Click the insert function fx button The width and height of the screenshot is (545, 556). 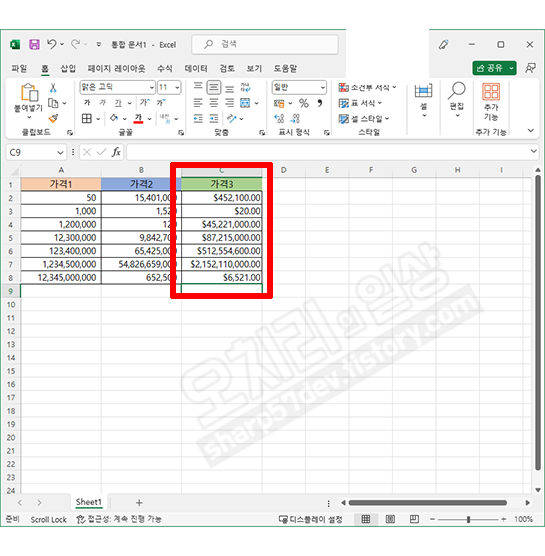click(116, 152)
